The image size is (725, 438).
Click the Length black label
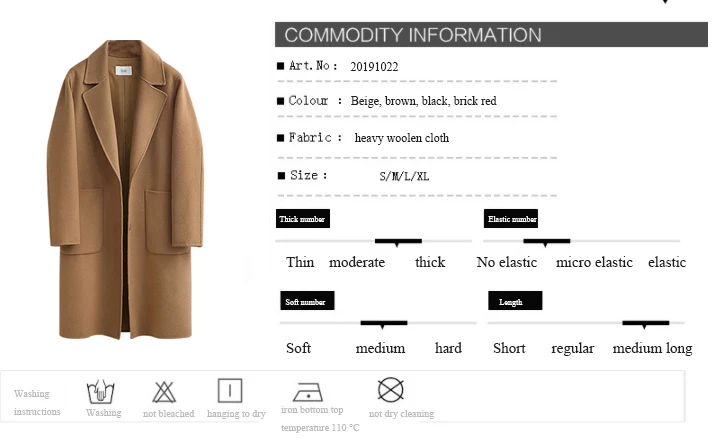tap(515, 301)
